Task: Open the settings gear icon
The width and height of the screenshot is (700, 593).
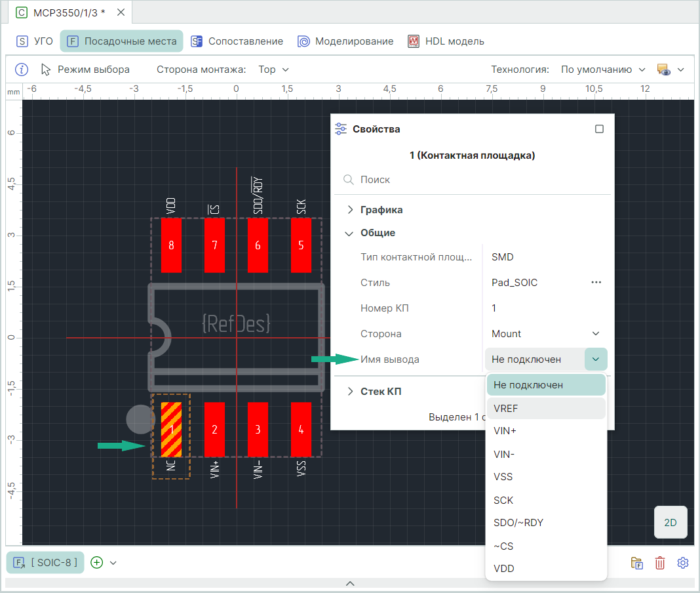Action: [683, 563]
